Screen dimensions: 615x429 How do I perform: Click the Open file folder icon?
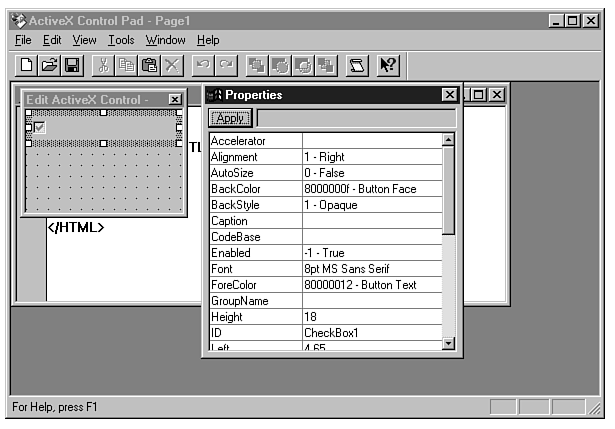coord(49,66)
